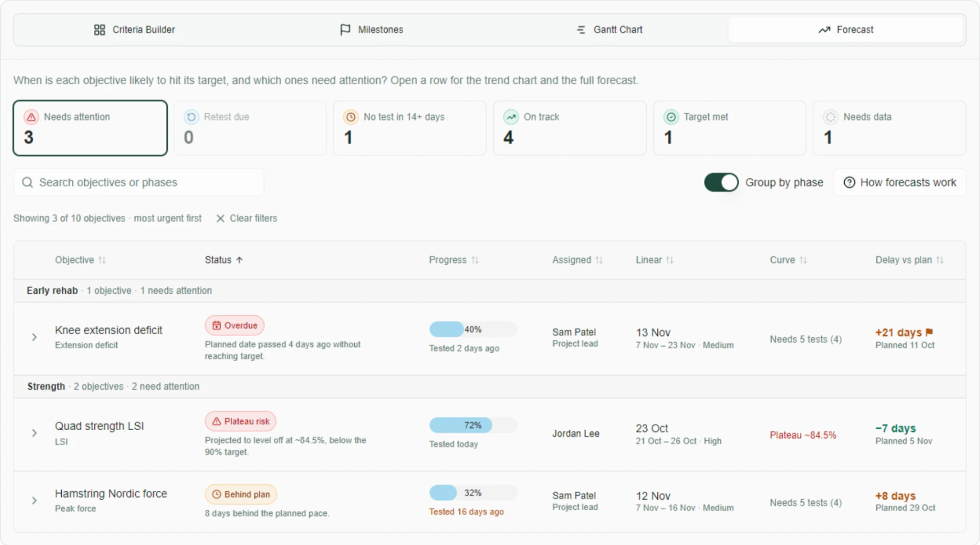
Task: Sort by Linear column
Action: point(654,260)
